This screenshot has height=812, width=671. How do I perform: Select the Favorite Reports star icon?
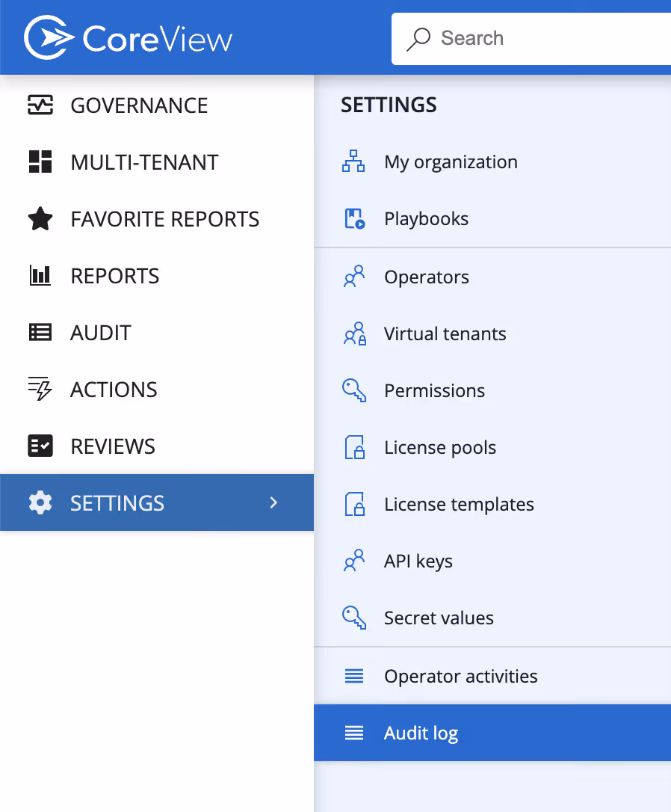point(40,219)
